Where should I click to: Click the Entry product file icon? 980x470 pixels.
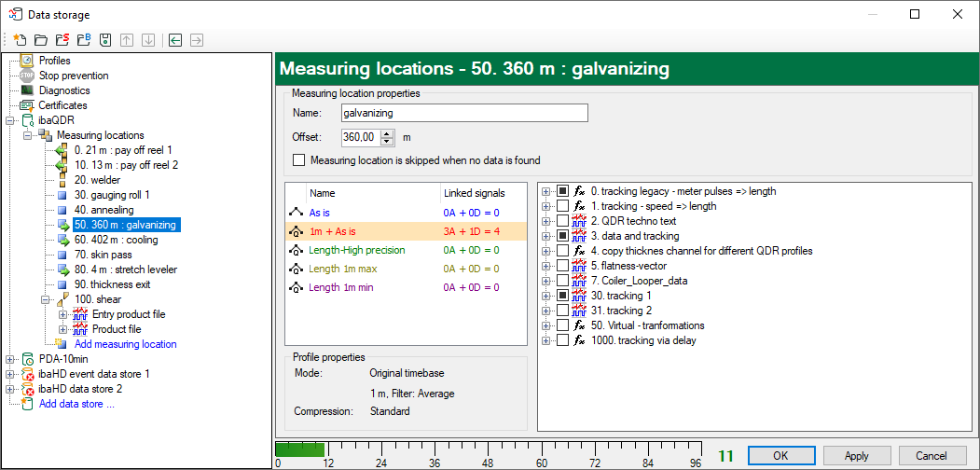(x=80, y=314)
